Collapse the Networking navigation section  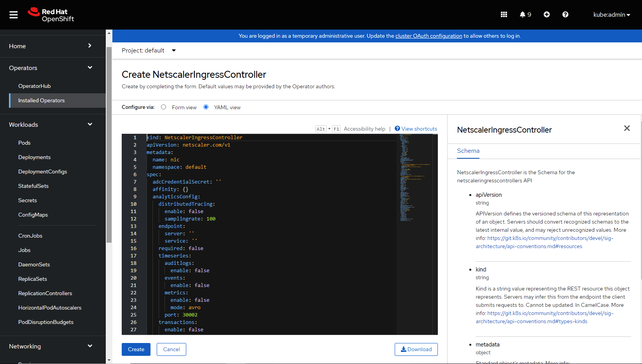click(x=53, y=346)
